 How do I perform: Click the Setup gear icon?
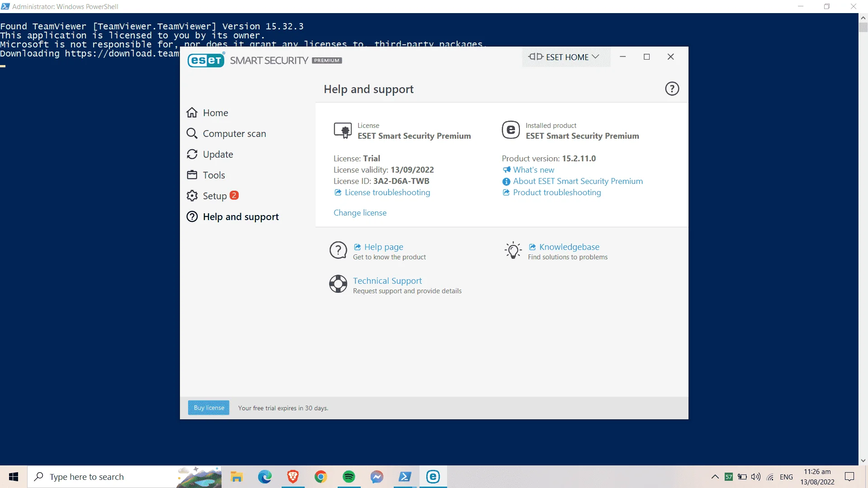pyautogui.click(x=192, y=196)
